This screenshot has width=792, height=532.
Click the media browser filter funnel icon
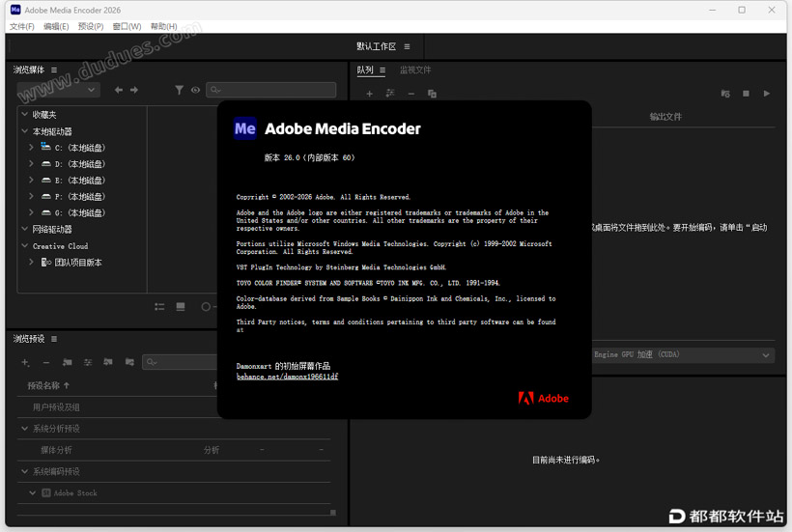pos(180,90)
